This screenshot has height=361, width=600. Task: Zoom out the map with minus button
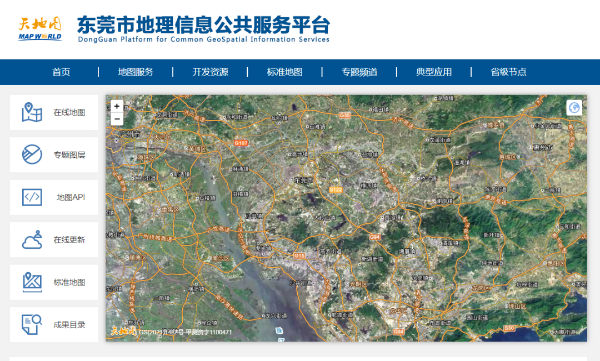pyautogui.click(x=117, y=119)
